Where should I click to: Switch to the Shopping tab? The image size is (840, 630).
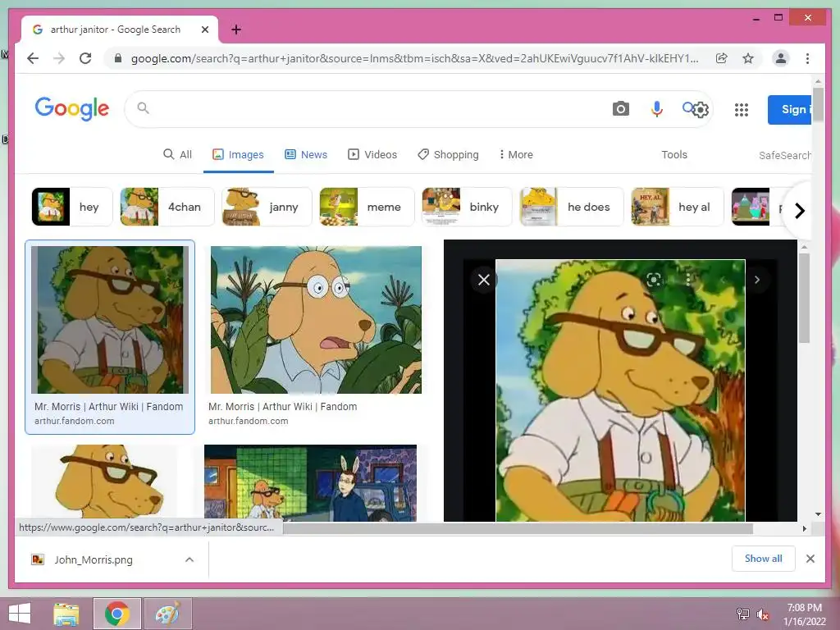(x=448, y=154)
